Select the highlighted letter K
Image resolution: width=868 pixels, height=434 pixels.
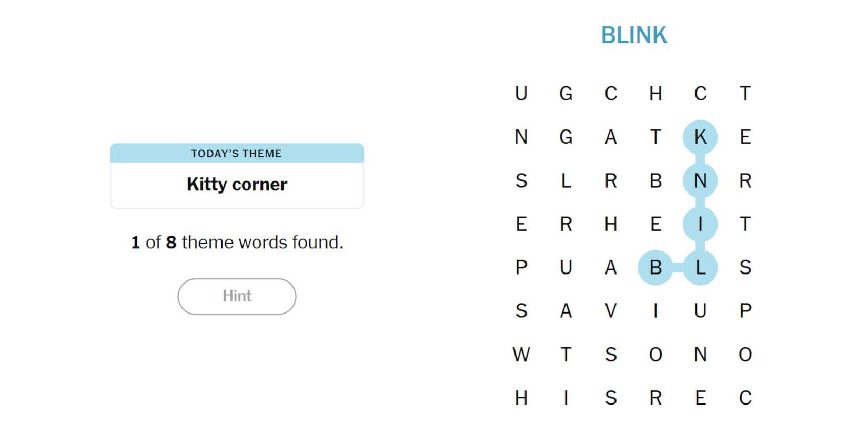700,137
